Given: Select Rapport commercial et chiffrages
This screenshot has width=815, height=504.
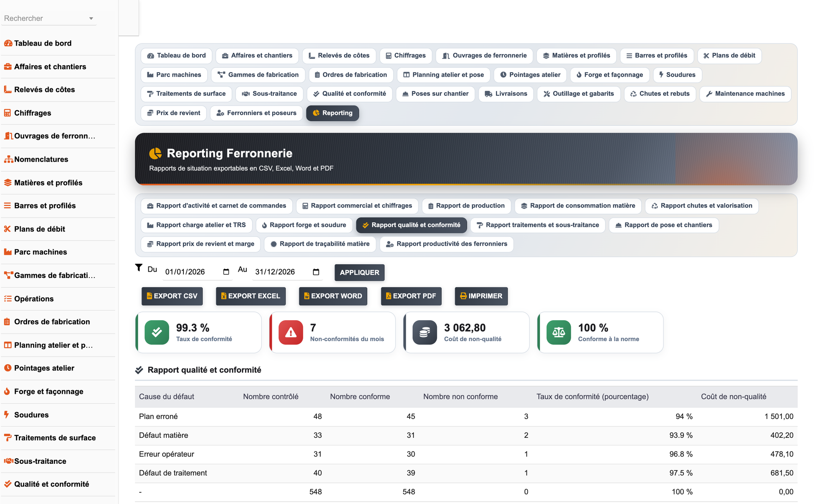Looking at the screenshot, I should (357, 206).
